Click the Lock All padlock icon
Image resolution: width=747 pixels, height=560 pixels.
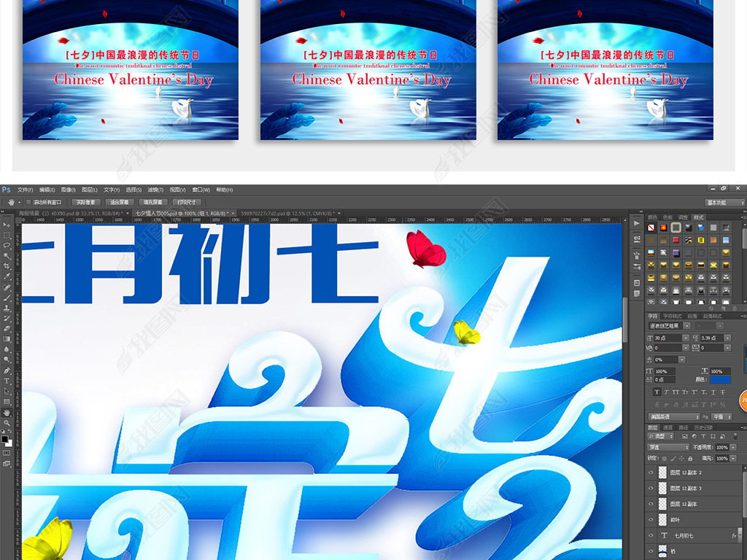pyautogui.click(x=689, y=458)
